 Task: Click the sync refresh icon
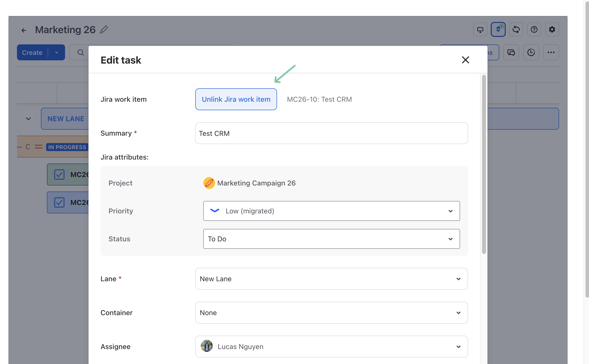(x=516, y=30)
